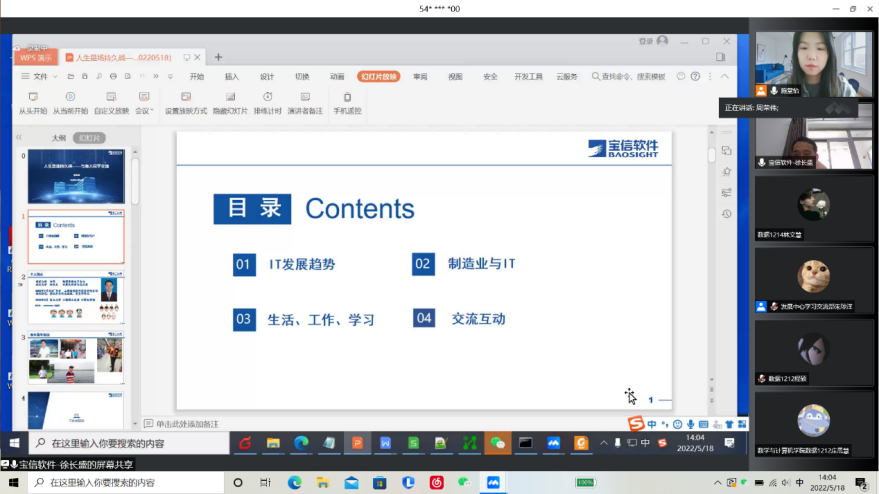Switch slide panel to 大纲 outline view

pyautogui.click(x=58, y=138)
